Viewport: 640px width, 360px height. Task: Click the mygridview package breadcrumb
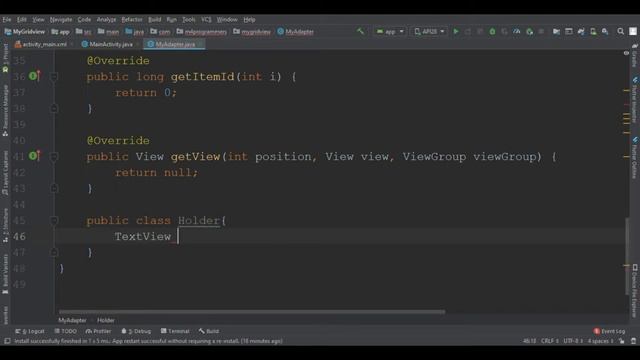point(252,31)
